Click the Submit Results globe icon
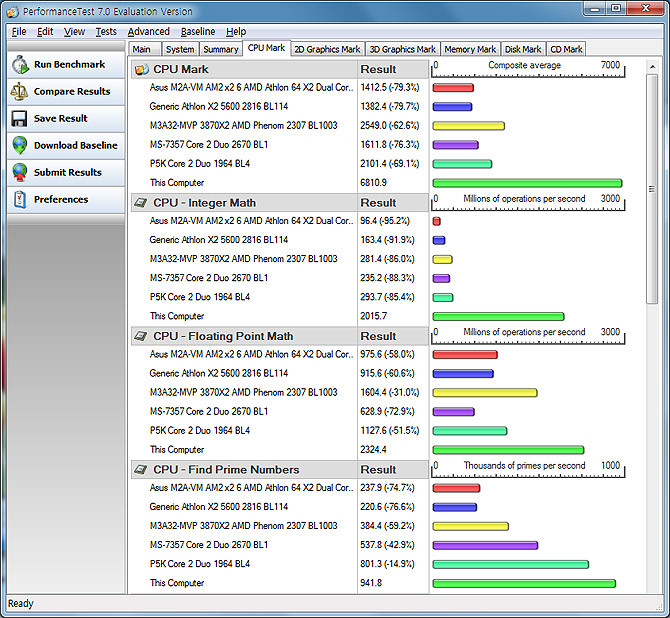 click(x=20, y=172)
